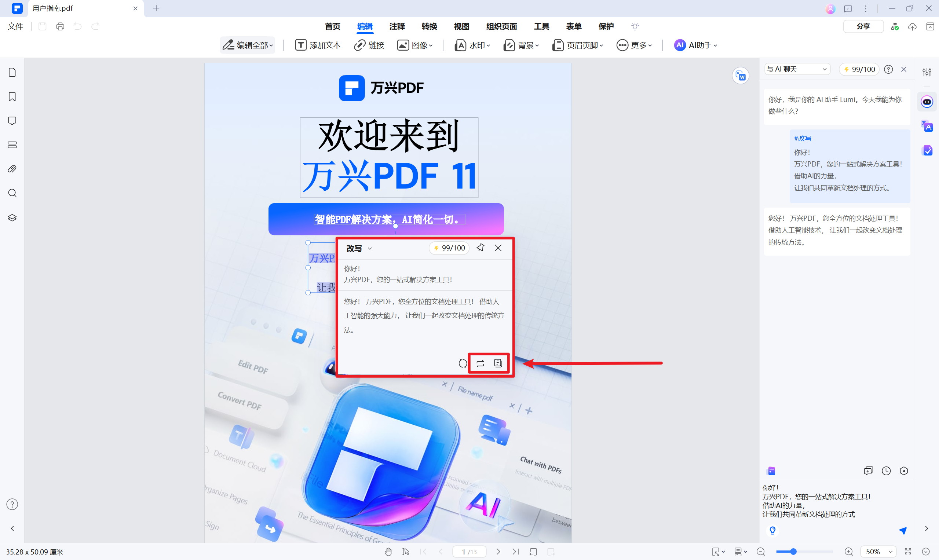This screenshot has height=560, width=939.
Task: Toggle the hand pan tool in status bar
Action: tap(388, 552)
